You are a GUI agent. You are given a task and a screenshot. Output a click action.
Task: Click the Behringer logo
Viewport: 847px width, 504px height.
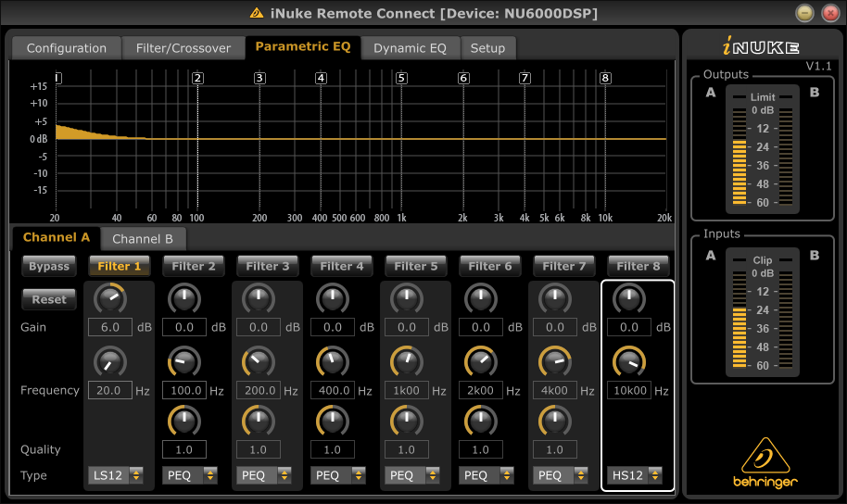point(765,463)
